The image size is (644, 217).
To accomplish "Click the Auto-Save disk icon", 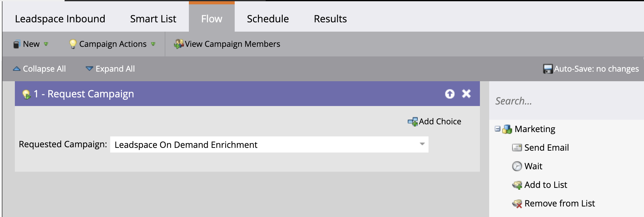I will pyautogui.click(x=548, y=69).
